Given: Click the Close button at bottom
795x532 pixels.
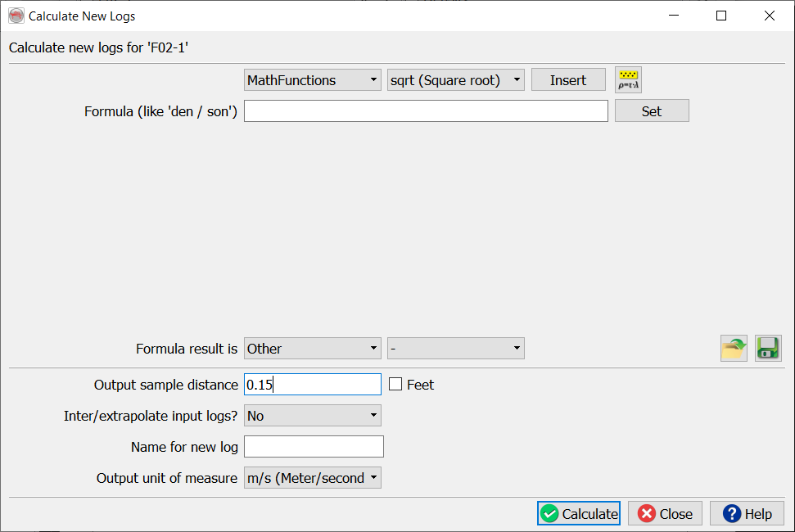Looking at the screenshot, I should pos(665,514).
